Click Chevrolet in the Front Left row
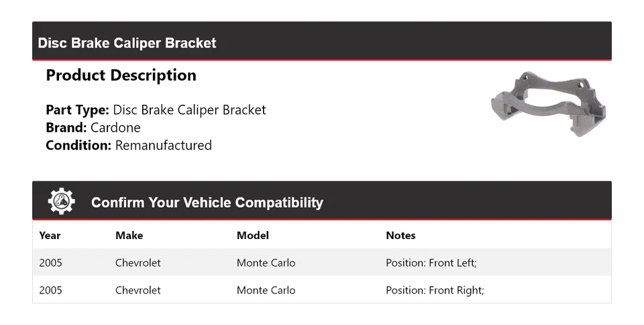This screenshot has height=325, width=644. point(138,263)
